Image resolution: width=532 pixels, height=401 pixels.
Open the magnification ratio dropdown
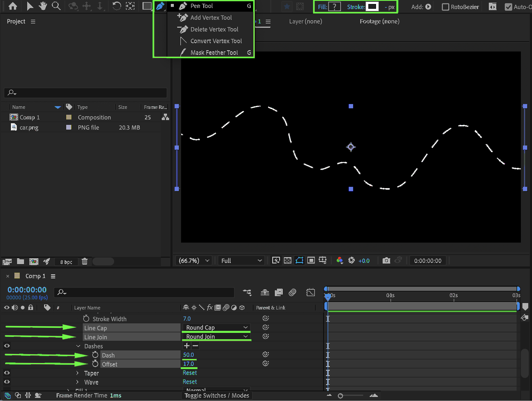point(194,261)
